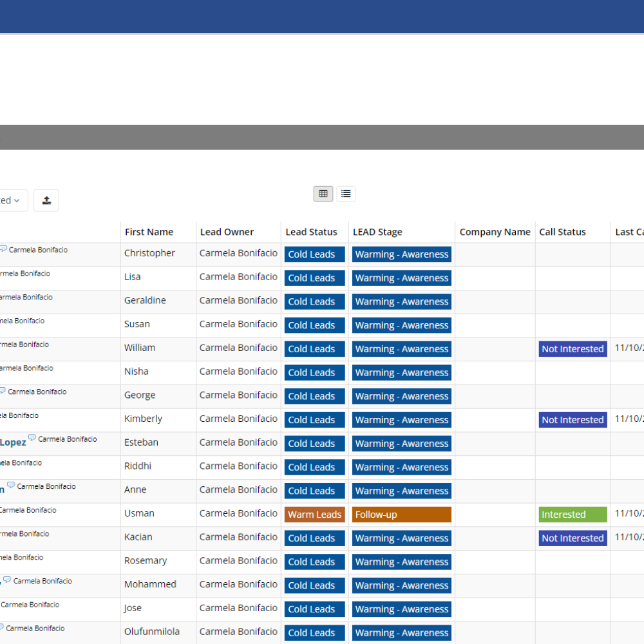
Task: Select the first name Mohammed
Action: (x=150, y=585)
